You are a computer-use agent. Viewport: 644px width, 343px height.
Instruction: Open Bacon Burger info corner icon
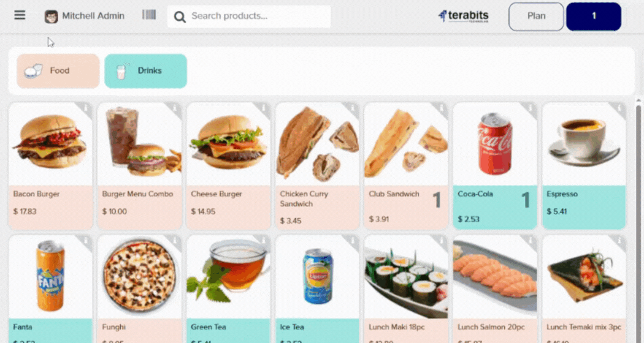click(x=85, y=109)
